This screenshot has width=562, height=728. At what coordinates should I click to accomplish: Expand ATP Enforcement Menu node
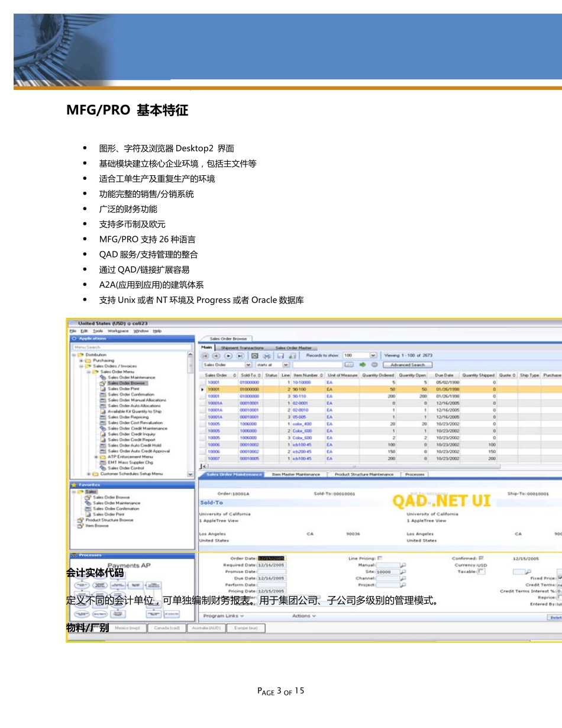[96, 457]
